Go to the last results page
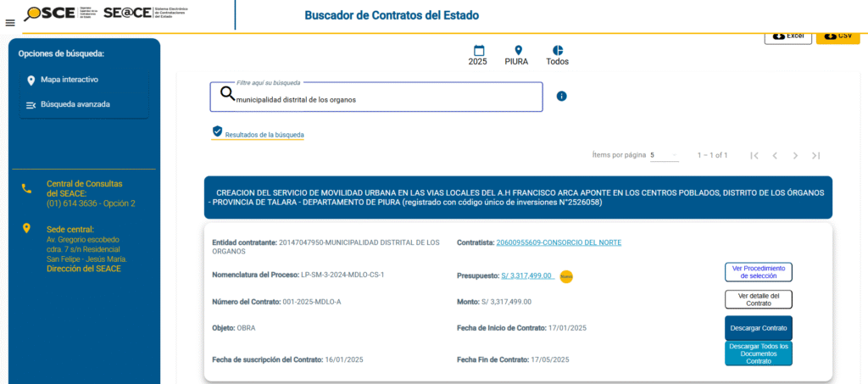The width and height of the screenshot is (868, 384). [815, 155]
